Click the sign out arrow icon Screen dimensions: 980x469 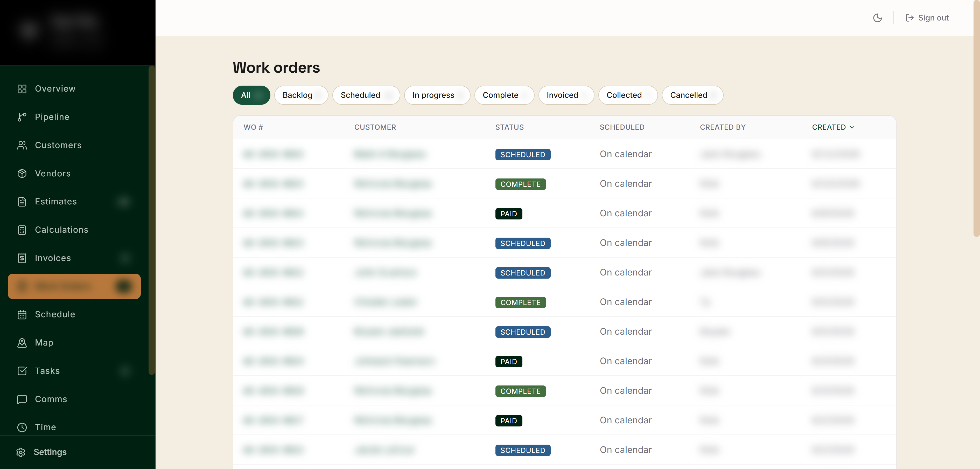coord(910,18)
